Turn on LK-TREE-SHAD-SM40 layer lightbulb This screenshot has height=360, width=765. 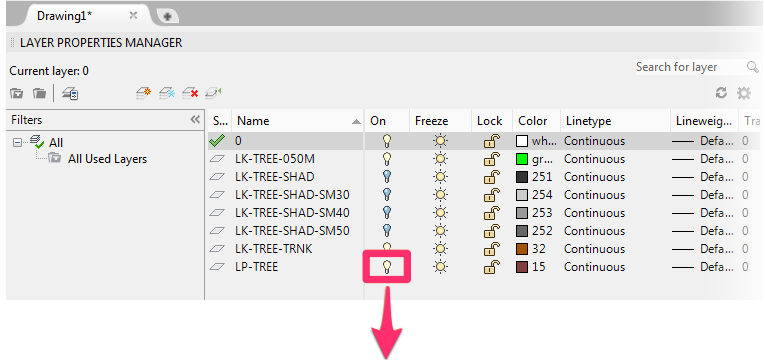387,213
